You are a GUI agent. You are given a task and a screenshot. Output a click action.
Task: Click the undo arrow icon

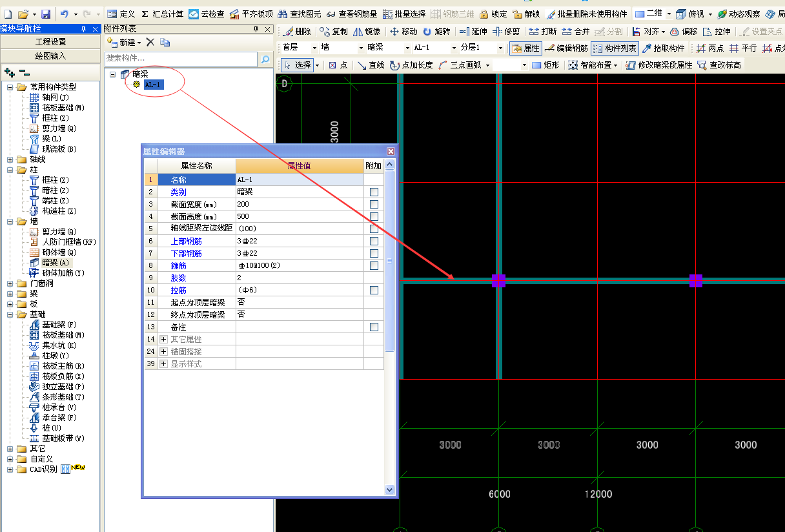tap(63, 14)
